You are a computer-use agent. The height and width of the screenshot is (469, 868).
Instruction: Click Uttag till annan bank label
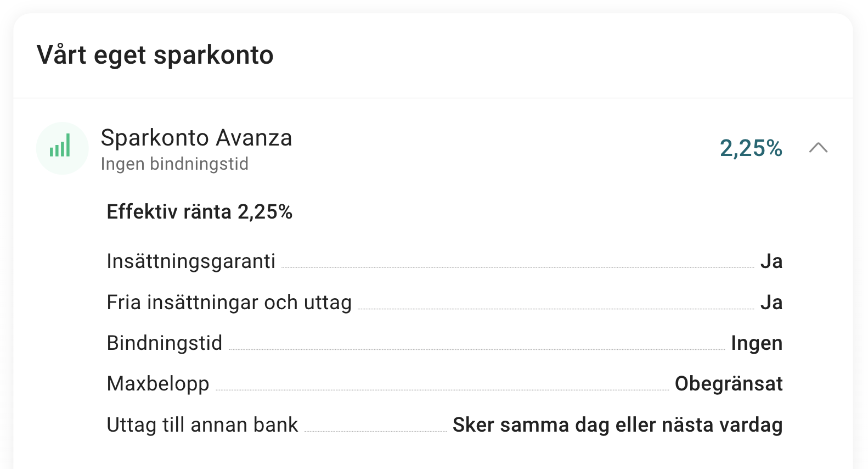(202, 425)
